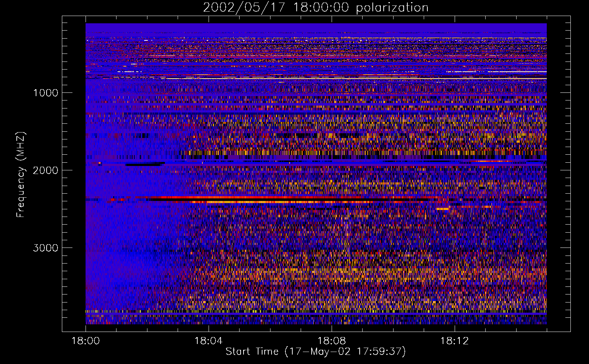
Task: Click the 18:12 time tick label
Action: (x=454, y=341)
